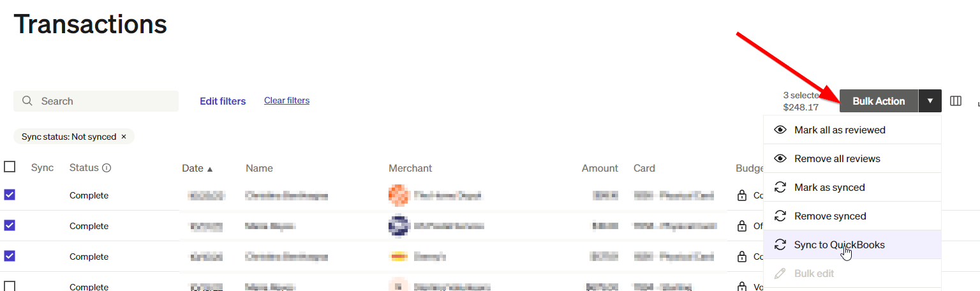Remove the Sync status: Not synced filter

[x=124, y=137]
